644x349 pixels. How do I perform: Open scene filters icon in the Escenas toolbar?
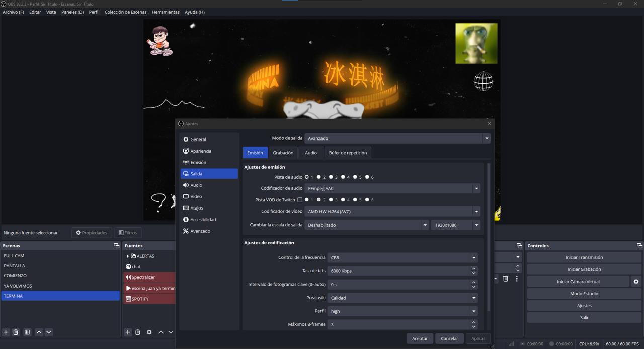[x=27, y=332]
